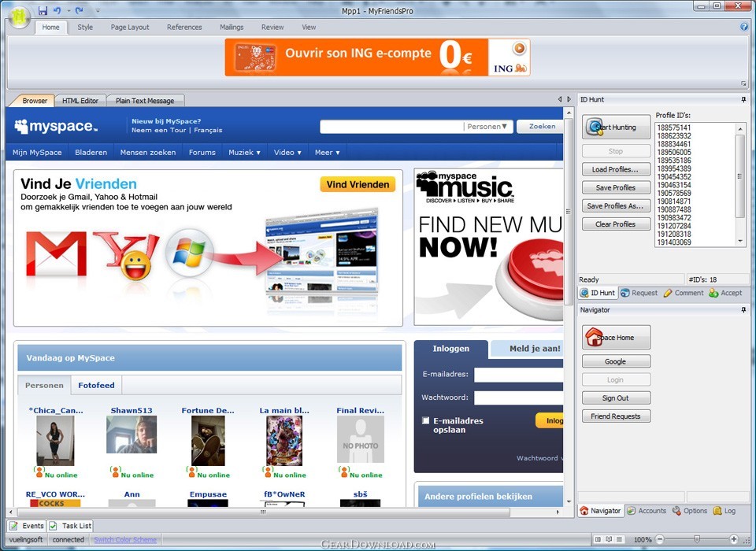The image size is (756, 551).
Task: Click the yellow Vind Vrienden button
Action: [x=358, y=185]
